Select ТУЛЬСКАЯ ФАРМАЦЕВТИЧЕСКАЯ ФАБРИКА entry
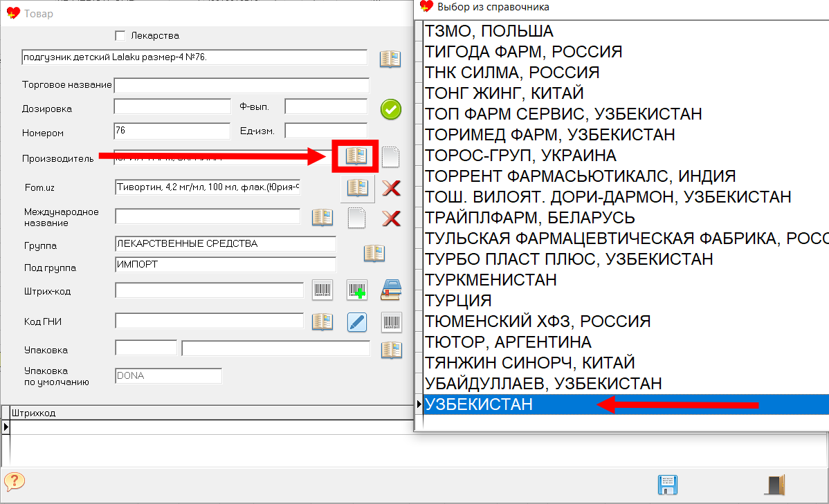Image resolution: width=829 pixels, height=504 pixels. click(626, 239)
